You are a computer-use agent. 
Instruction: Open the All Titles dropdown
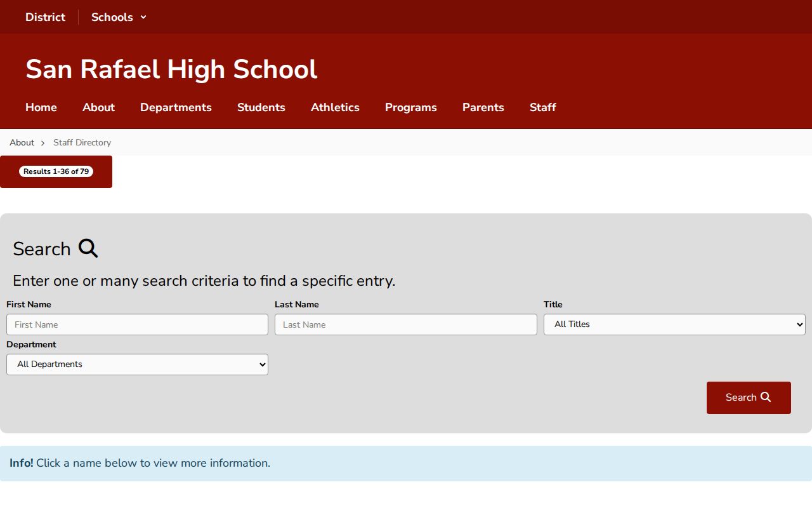click(x=674, y=324)
